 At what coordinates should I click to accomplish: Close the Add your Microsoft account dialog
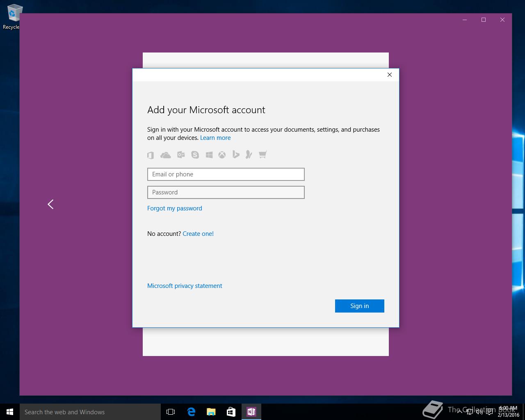(390, 75)
